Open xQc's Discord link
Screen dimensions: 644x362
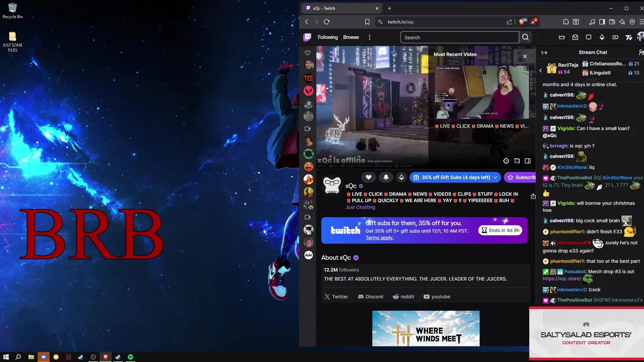[370, 297]
